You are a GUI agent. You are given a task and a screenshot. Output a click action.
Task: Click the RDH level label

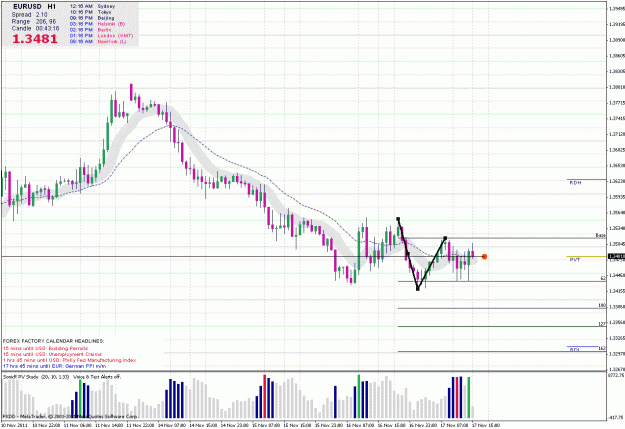[575, 183]
